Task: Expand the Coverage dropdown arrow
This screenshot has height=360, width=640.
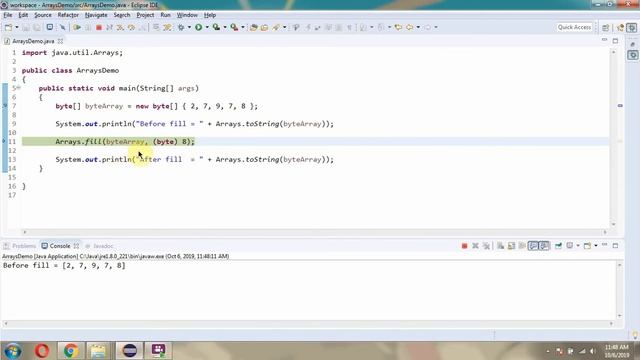Action: (x=225, y=27)
